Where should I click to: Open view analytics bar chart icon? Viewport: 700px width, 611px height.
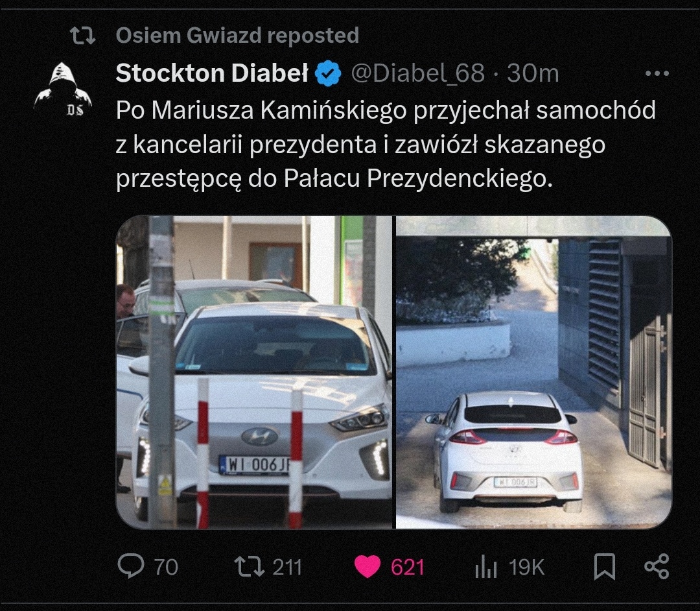coord(485,567)
